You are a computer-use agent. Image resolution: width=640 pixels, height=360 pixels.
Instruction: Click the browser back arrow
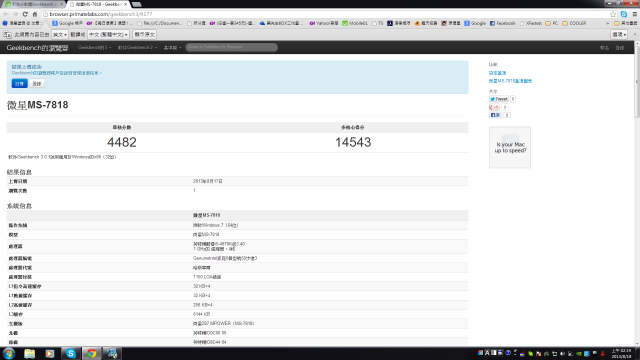tap(6, 14)
